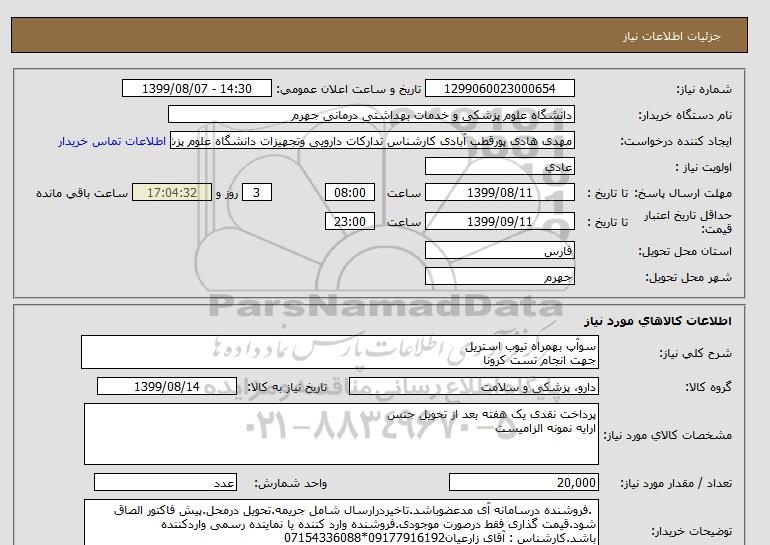Image resolution: width=770 pixels, height=545 pixels.
Task: Select the priority field showing عادی
Action: (x=499, y=166)
